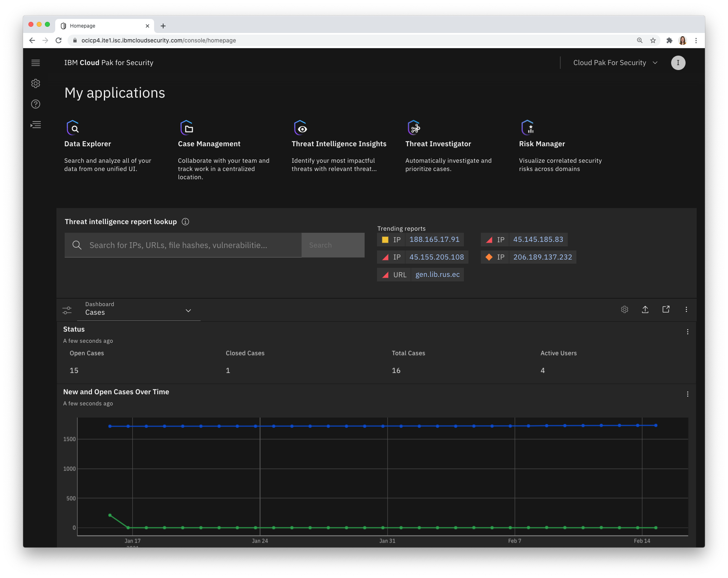
Task: Open dashboard settings gear icon
Action: click(625, 309)
